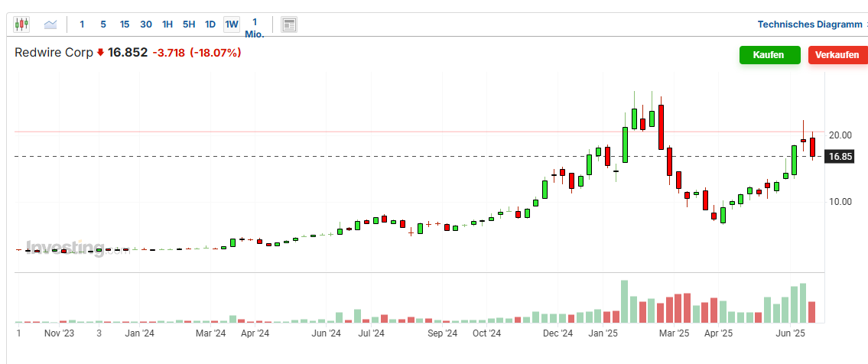Click the Jun '24 date axis label
Image resolution: width=868 pixels, height=364 pixels.
coord(327,333)
